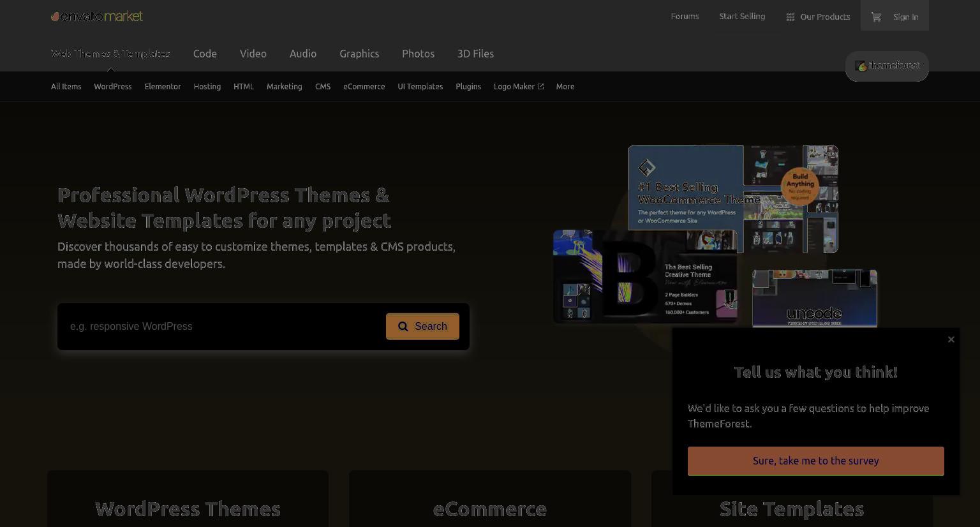Switch to the Photos category
Image resolution: width=980 pixels, height=527 pixels.
click(419, 54)
